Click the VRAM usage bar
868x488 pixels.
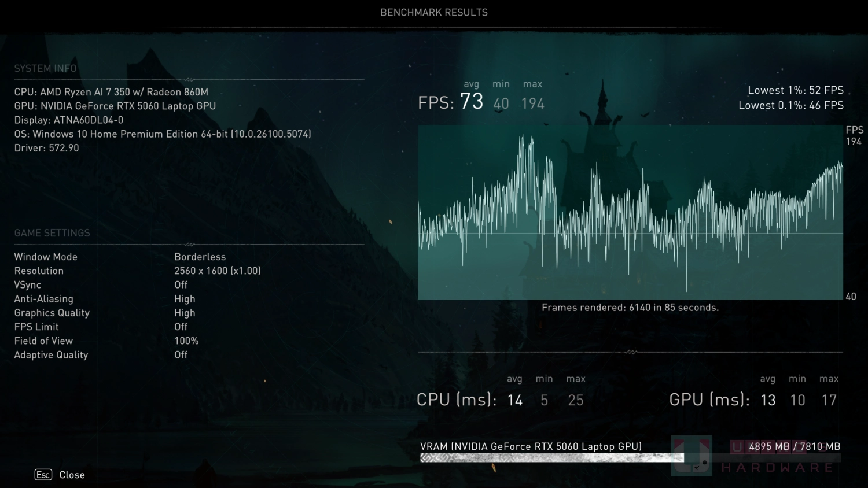(x=630, y=458)
